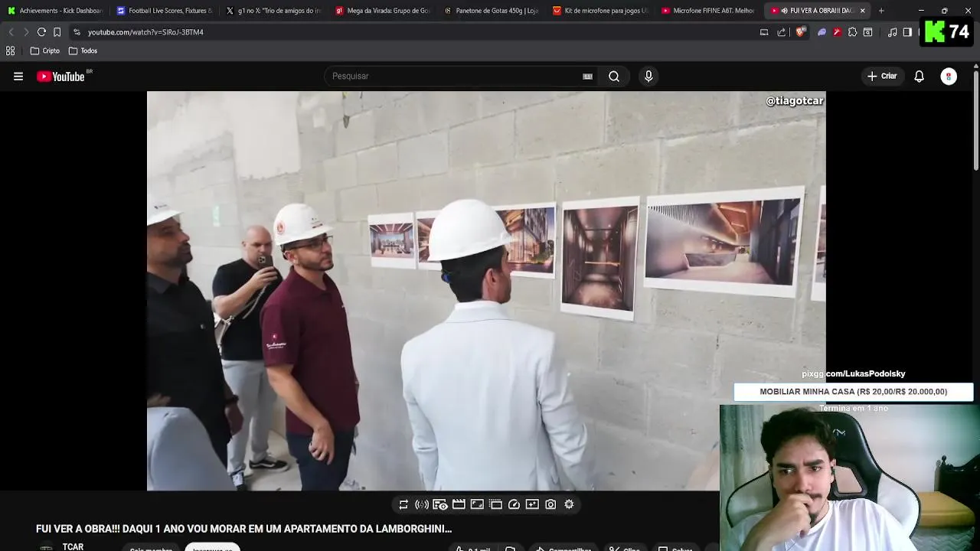This screenshot has height=551, width=980.
Task: Switch to Achievements - Kick Dashboard tab
Action: [55, 11]
